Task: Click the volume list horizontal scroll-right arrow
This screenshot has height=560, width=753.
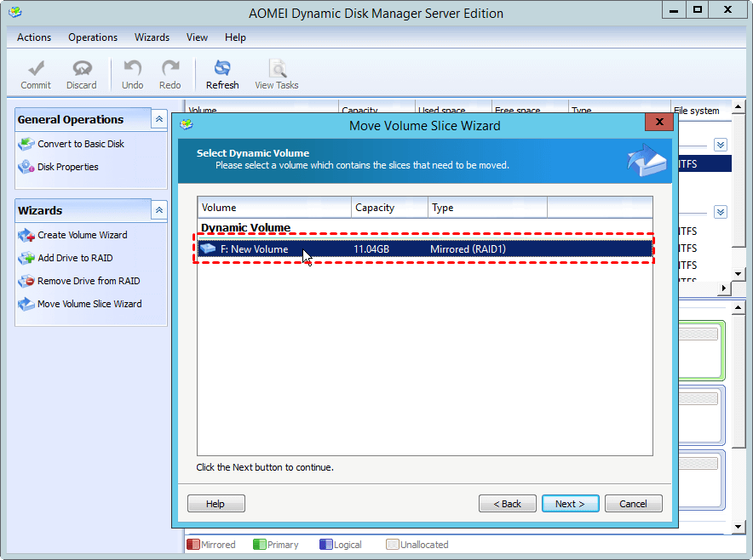Action: click(x=724, y=288)
